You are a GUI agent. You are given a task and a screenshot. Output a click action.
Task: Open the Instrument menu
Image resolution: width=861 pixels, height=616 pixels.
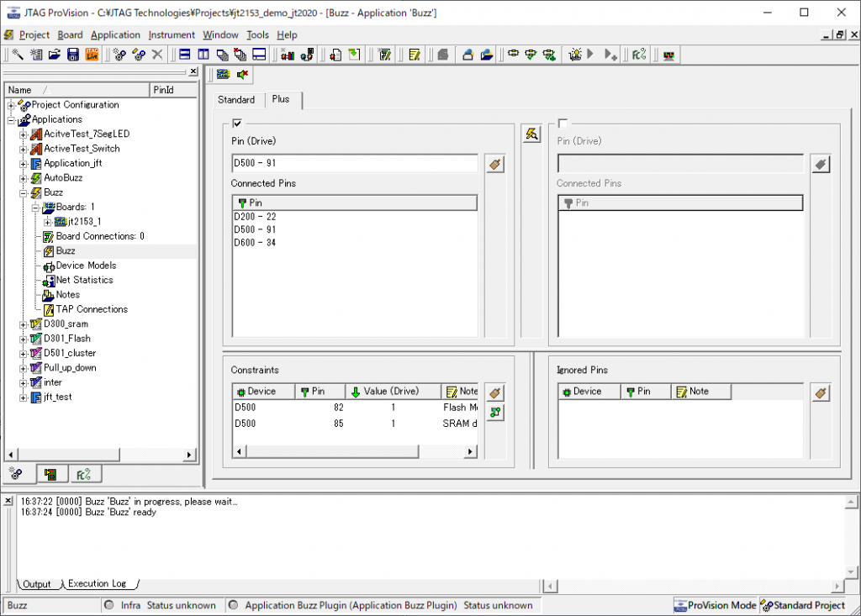click(172, 34)
